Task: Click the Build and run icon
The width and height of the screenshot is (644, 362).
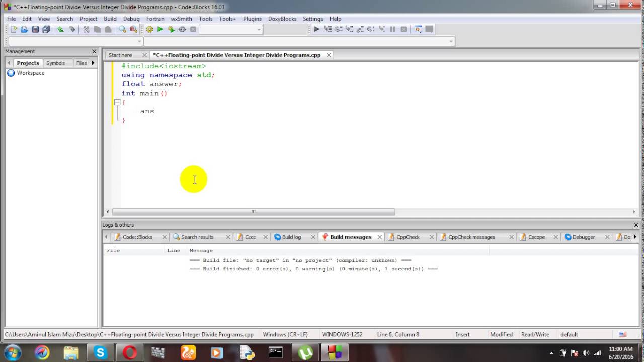Action: coord(171,29)
